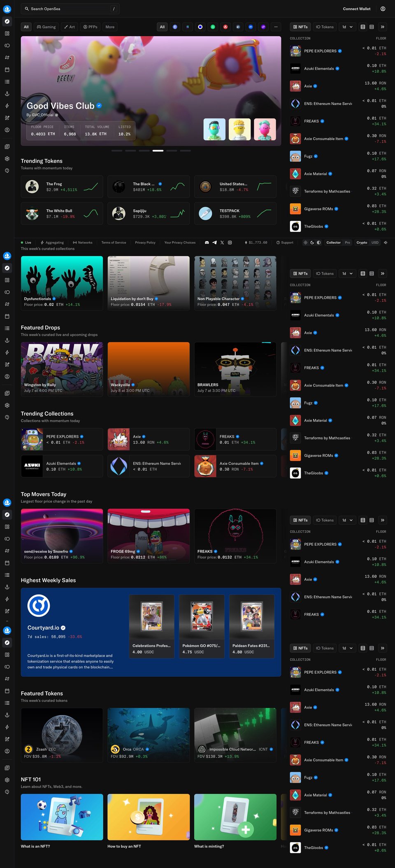
Task: Select the All chains filter button
Action: pyautogui.click(x=162, y=27)
